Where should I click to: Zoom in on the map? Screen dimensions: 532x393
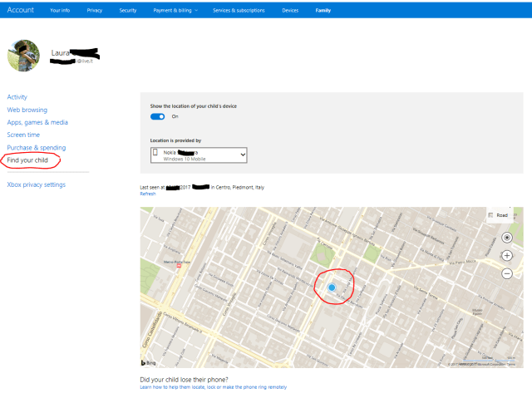[507, 256]
